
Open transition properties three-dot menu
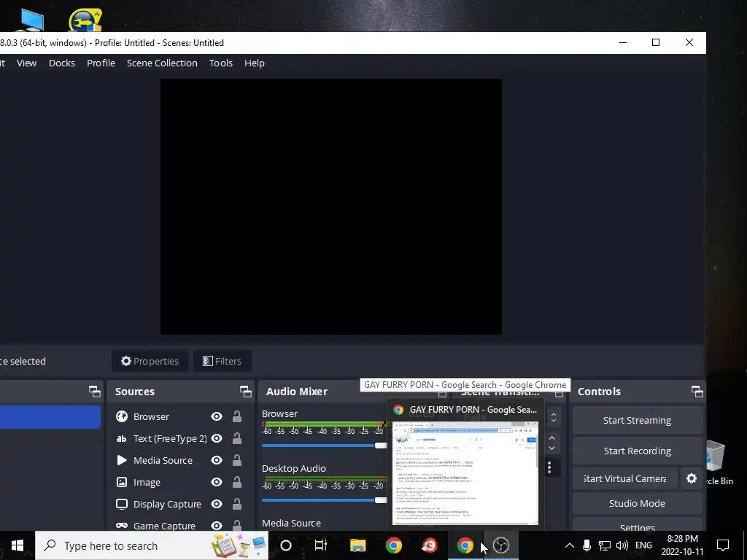click(549, 467)
